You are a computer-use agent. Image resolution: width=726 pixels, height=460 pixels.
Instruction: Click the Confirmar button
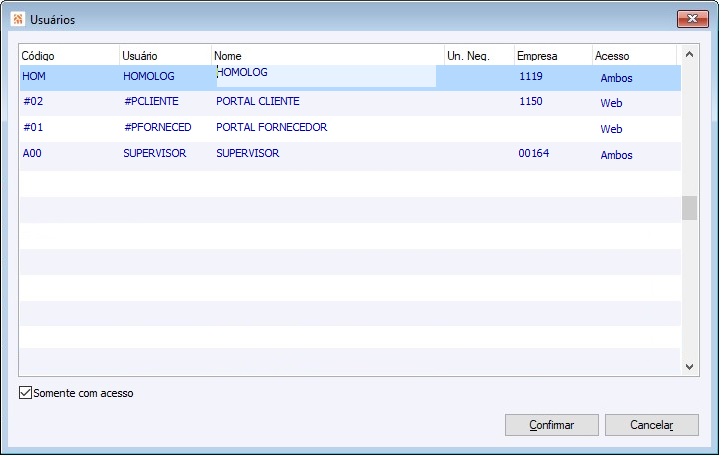pos(551,425)
